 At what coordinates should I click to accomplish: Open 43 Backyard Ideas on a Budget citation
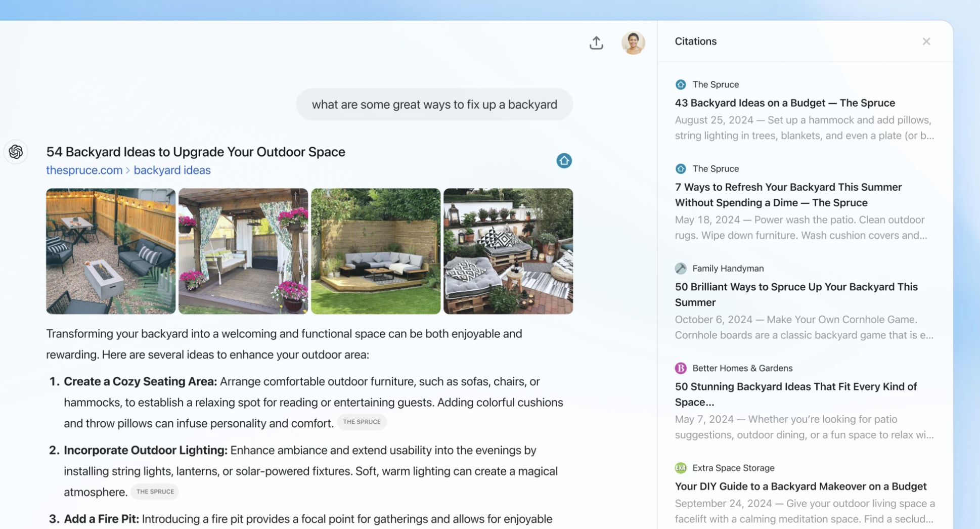click(785, 103)
